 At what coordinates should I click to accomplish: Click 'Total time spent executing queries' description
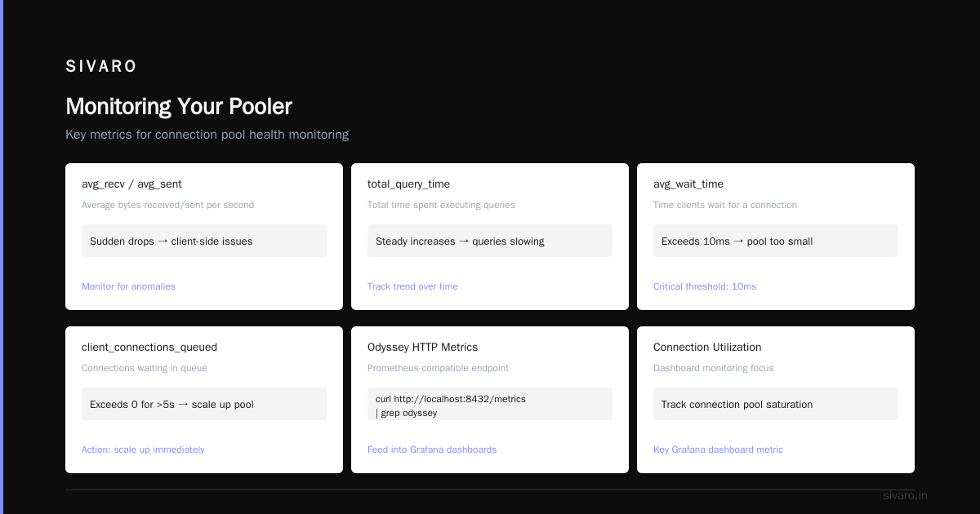pyautogui.click(x=441, y=205)
